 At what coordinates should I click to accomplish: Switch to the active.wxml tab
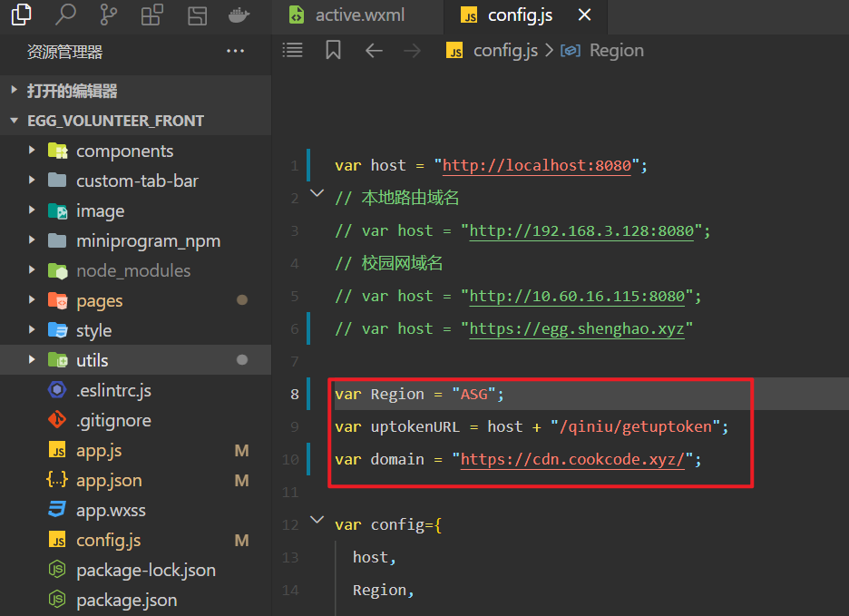coord(359,15)
